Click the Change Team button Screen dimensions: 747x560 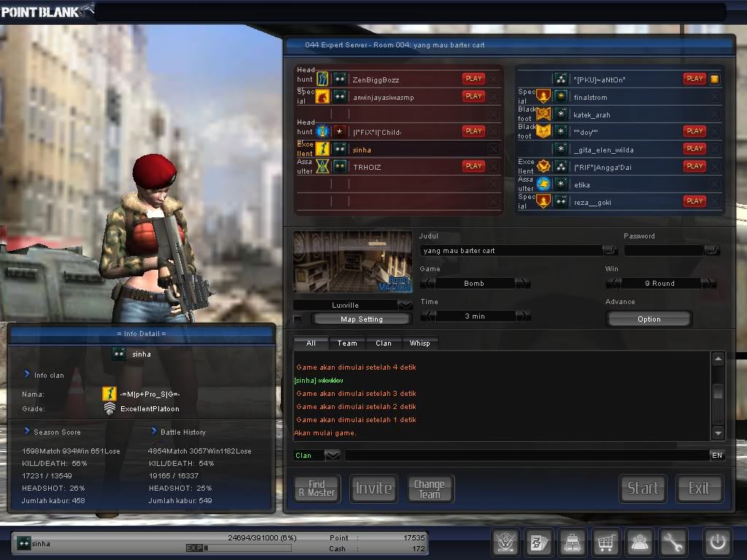[430, 489]
